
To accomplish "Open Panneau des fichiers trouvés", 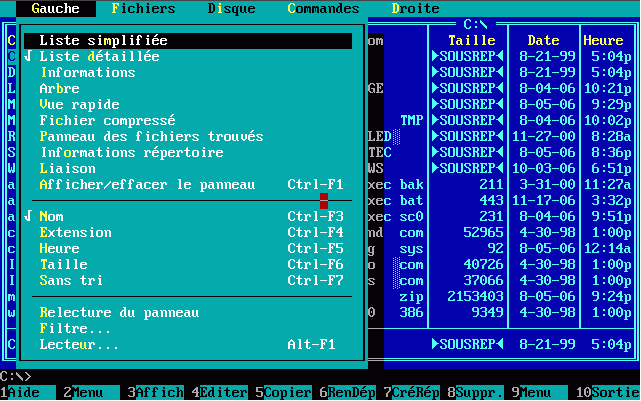I will 188,136.
